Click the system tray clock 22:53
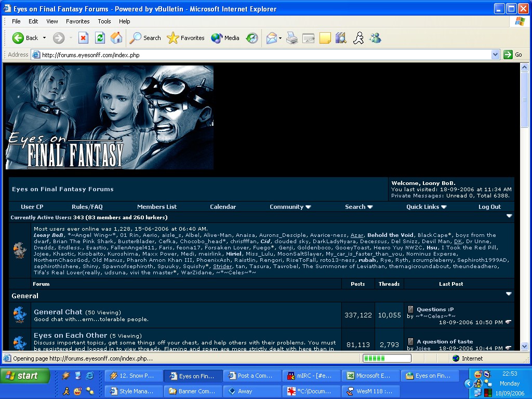532x399 pixels. tap(510, 374)
